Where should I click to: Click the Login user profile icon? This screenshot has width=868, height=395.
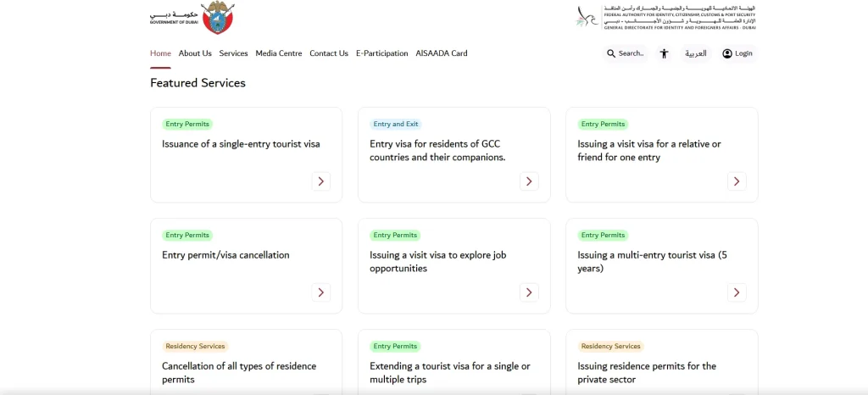(727, 53)
